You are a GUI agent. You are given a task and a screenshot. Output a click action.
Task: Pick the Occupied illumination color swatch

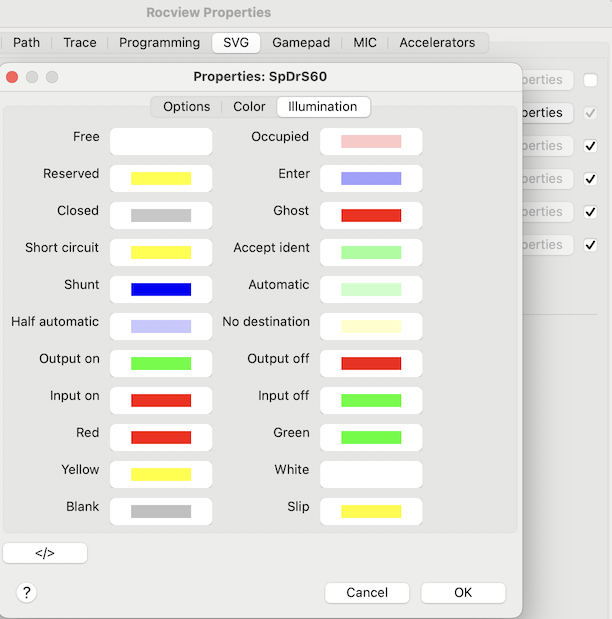point(371,142)
